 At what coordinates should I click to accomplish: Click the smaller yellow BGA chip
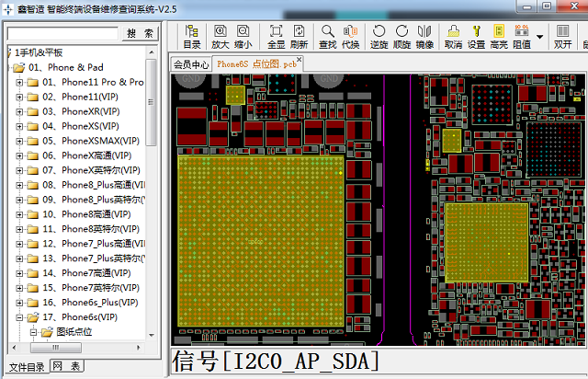[x=486, y=242]
